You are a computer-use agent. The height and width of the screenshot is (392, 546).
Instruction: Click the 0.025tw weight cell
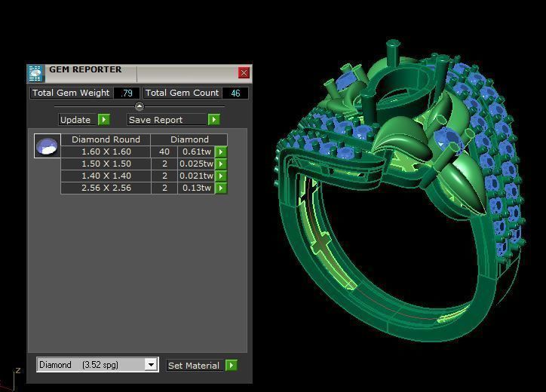tap(196, 164)
